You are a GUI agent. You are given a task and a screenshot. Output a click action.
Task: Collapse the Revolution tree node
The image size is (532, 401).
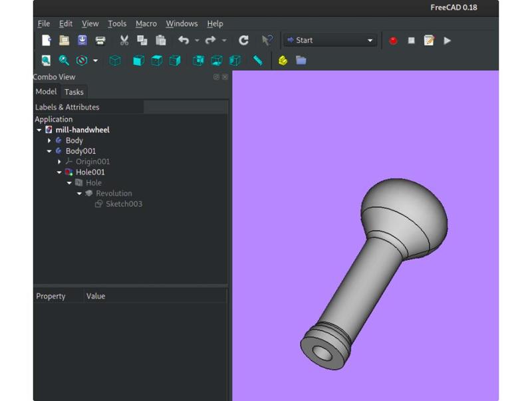click(x=79, y=194)
